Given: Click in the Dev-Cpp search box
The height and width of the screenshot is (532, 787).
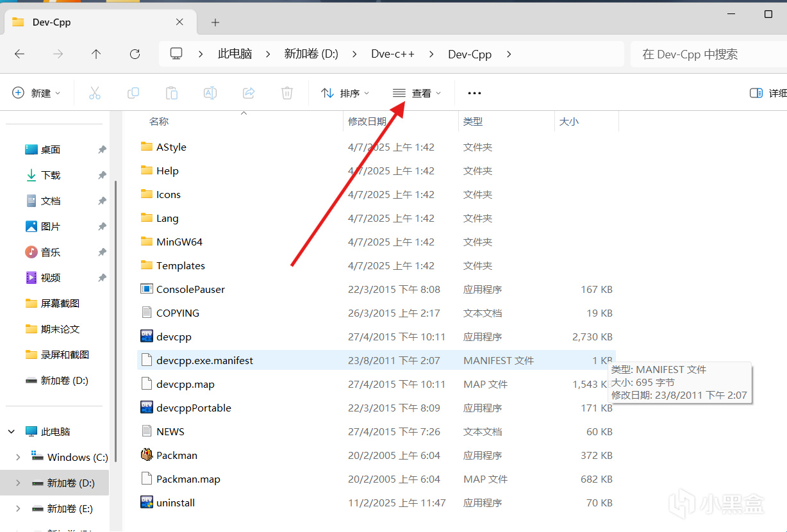Looking at the screenshot, I should 709,54.
